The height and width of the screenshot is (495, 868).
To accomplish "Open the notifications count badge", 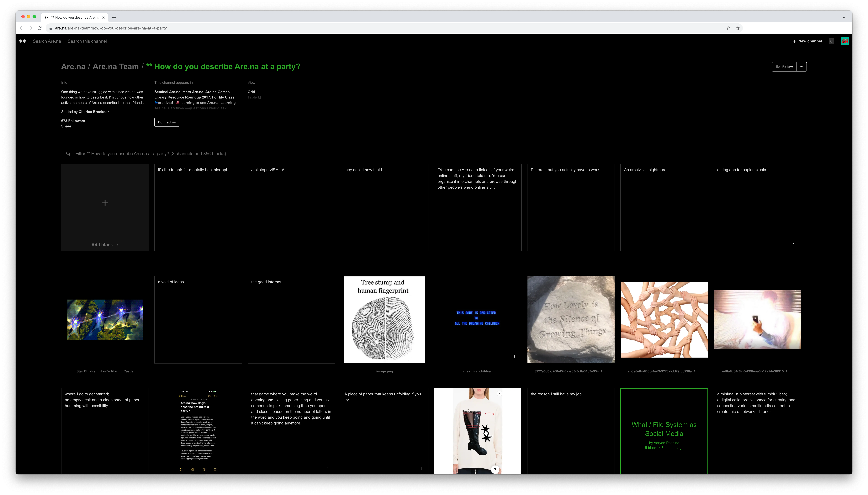I will pyautogui.click(x=831, y=41).
